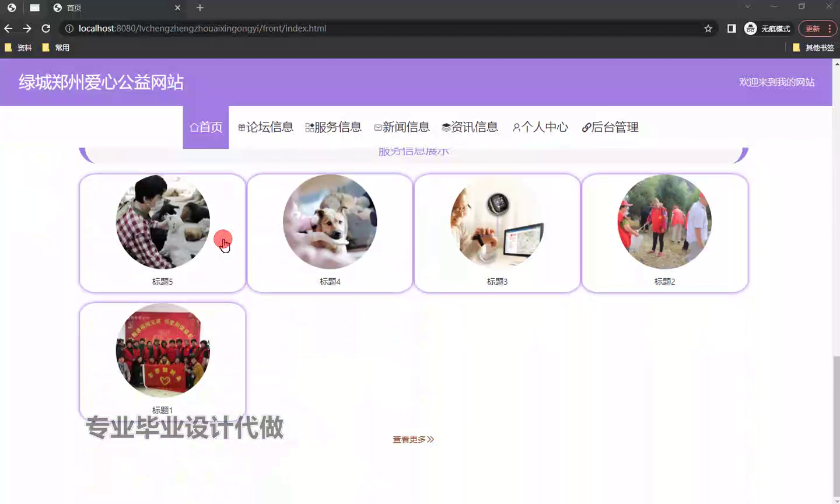Focus the address bar URL
The height and width of the screenshot is (504, 840).
[202, 29]
